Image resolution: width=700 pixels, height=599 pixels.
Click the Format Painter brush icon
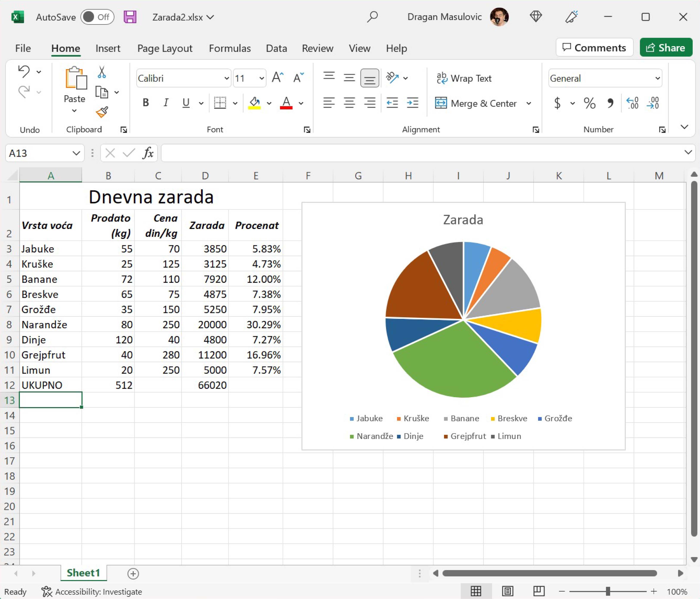[x=102, y=112]
